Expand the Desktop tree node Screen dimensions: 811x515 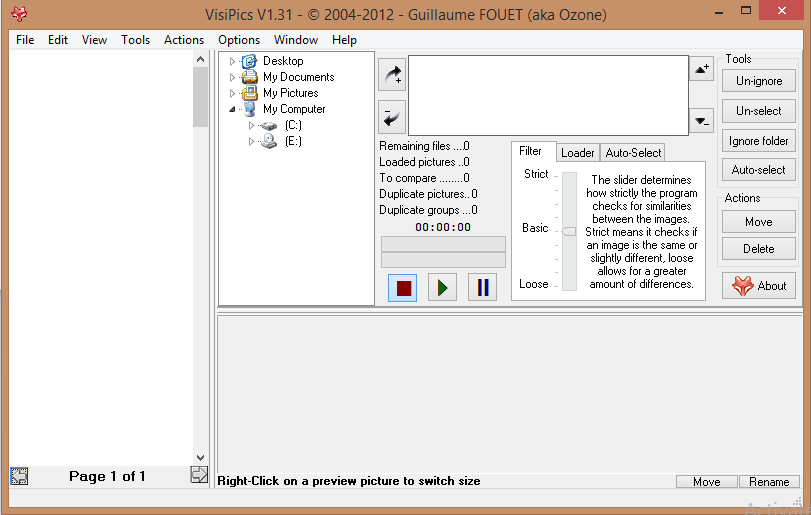pyautogui.click(x=233, y=62)
